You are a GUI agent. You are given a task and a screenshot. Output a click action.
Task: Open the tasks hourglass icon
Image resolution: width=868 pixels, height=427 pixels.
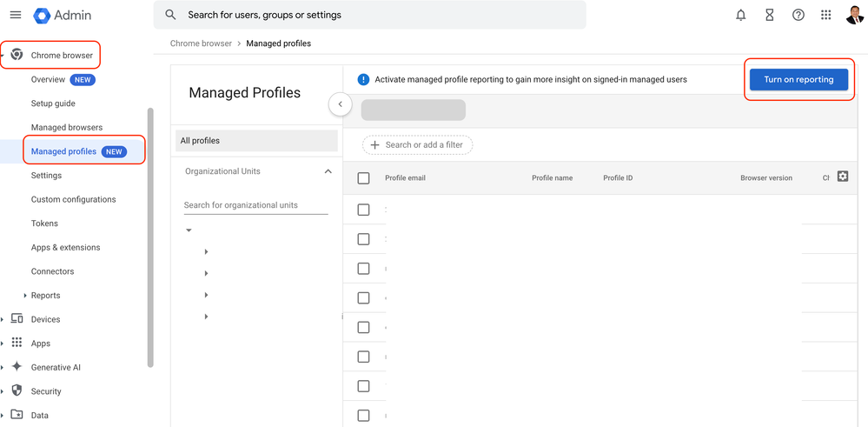(770, 16)
